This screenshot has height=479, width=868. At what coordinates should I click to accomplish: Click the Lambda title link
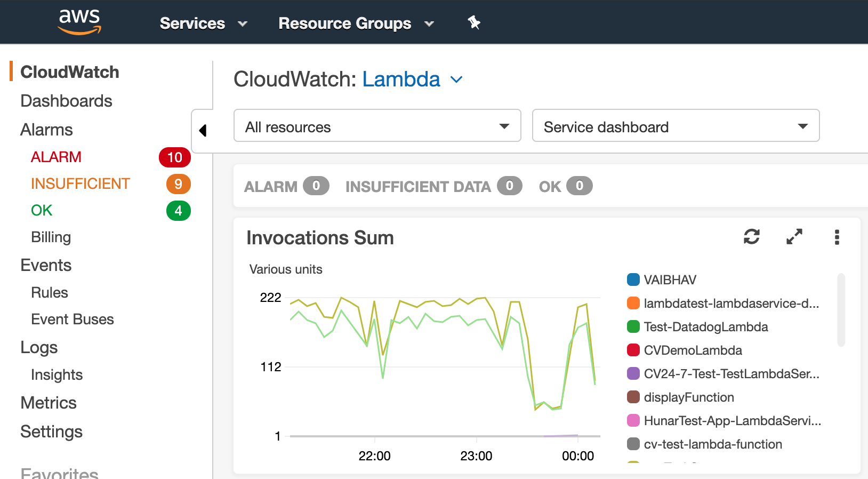[401, 79]
